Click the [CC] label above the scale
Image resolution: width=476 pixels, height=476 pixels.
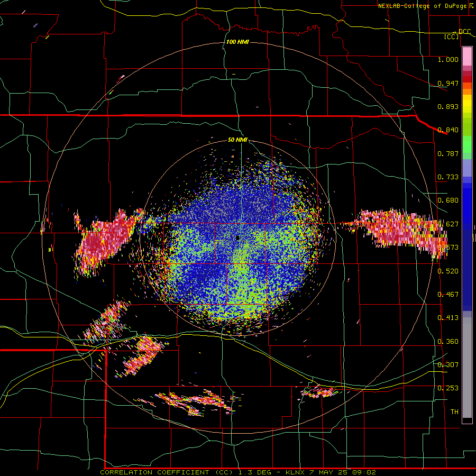[x=452, y=36]
